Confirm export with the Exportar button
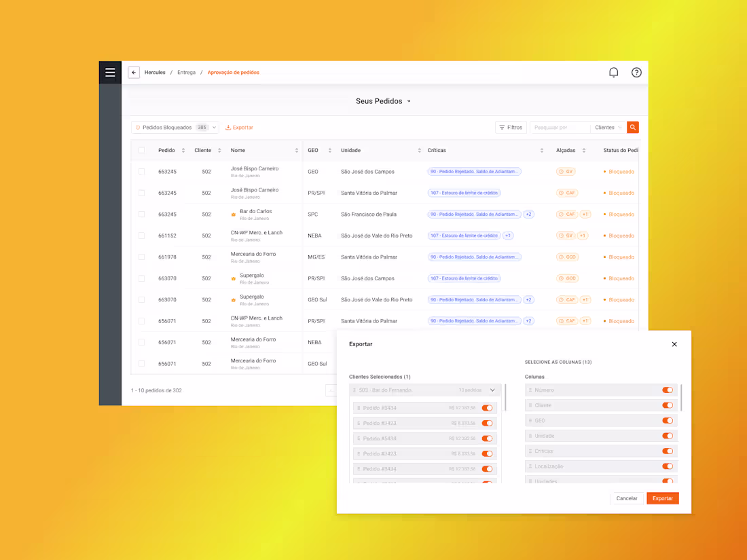Screen dimensions: 747x560 point(662,498)
